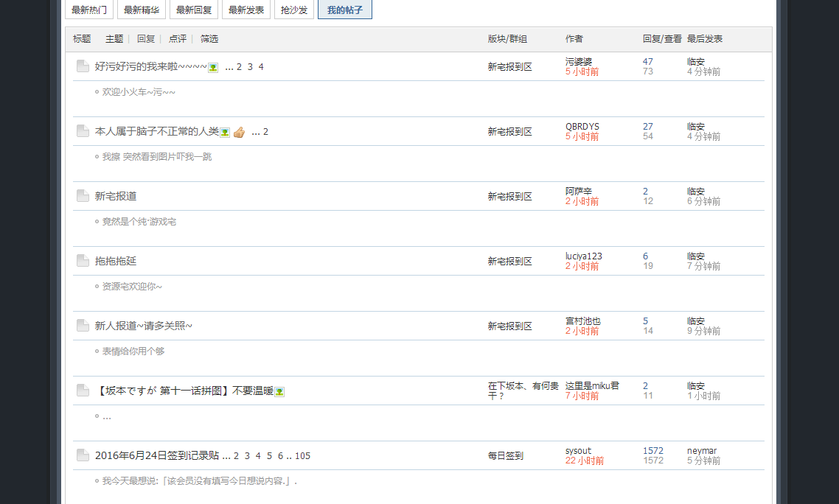Click the document icon beside 拖拖拖延 thread

point(83,261)
